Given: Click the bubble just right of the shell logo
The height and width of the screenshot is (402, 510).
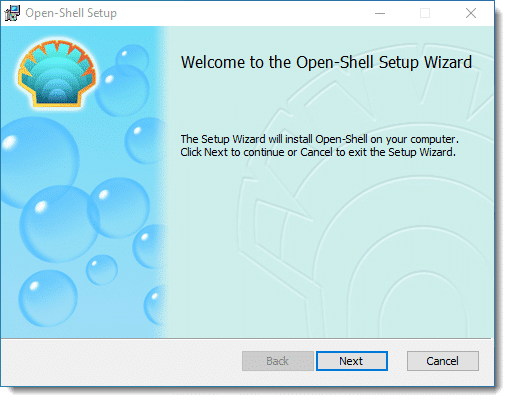Looking at the screenshot, I should pos(123,90).
